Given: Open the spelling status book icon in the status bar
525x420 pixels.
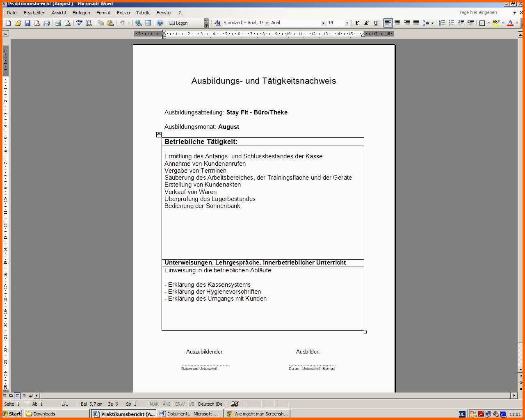Looking at the screenshot, I should 234,404.
